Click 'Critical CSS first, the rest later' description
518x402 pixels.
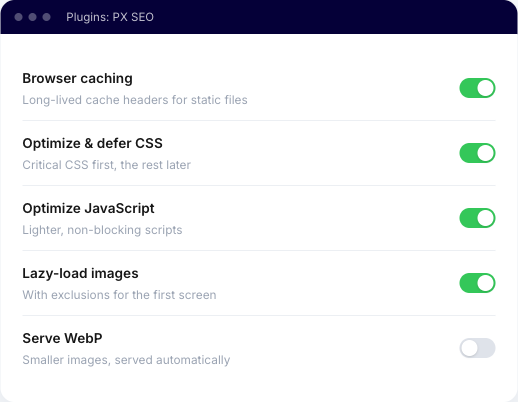point(106,165)
